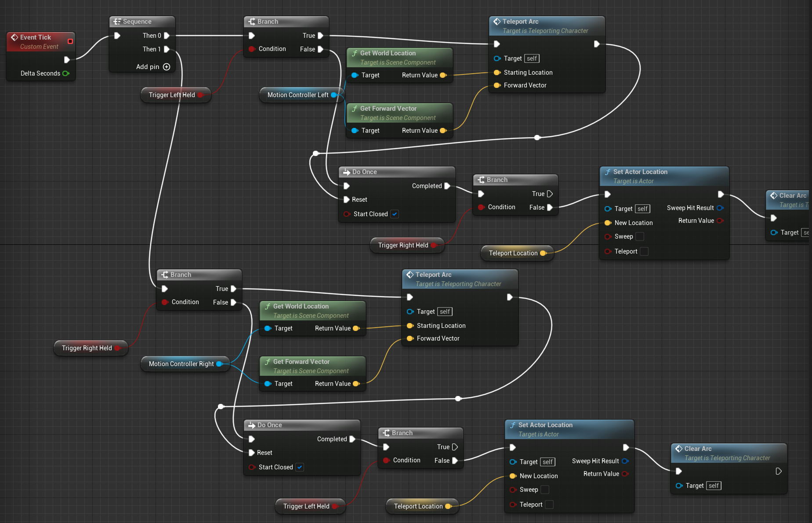Click the self Target field on lower Teleport Arc
The width and height of the screenshot is (812, 523).
[x=445, y=312]
